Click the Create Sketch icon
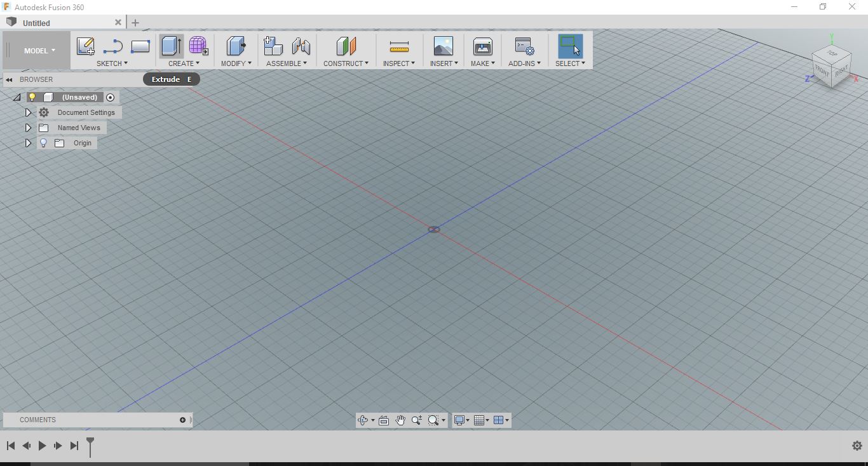Screen dimensions: 868x466 [x=85, y=46]
